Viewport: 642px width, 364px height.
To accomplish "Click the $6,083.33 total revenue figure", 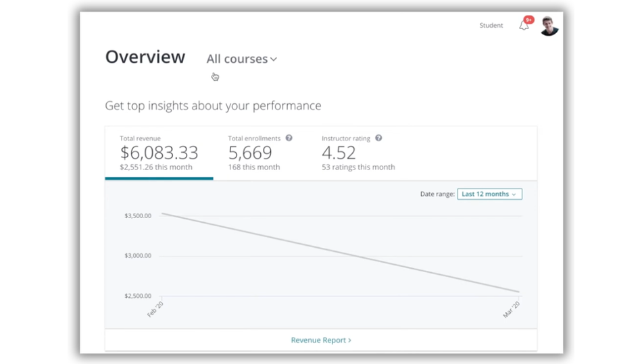I will pyautogui.click(x=159, y=153).
